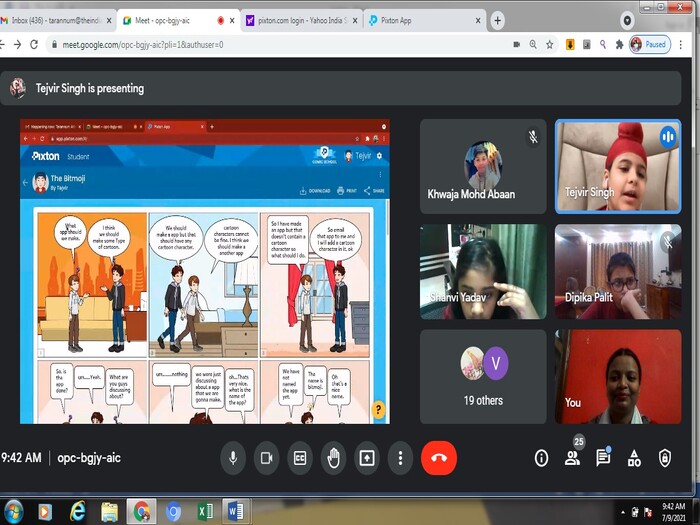
Task: Toggle closed captions CC button
Action: coord(300,458)
